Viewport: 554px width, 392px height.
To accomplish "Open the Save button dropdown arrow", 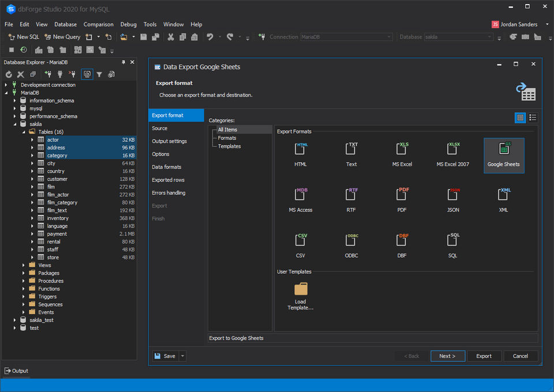I will pyautogui.click(x=183, y=356).
